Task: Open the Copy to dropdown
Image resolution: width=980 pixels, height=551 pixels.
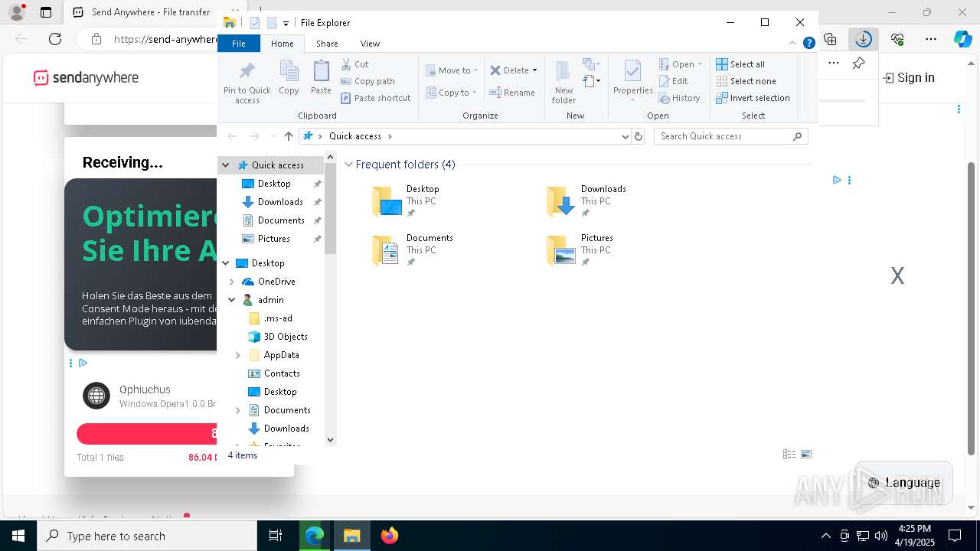Action: pos(451,93)
